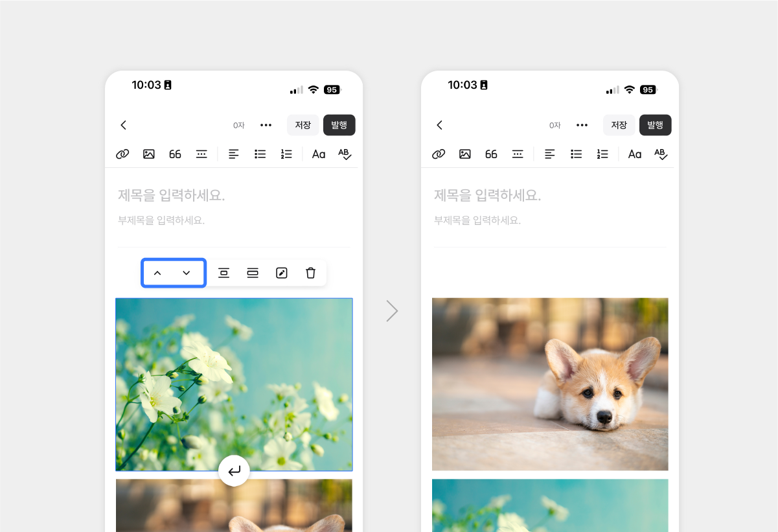This screenshot has width=778, height=532.
Task: Switch image to wide width layout icon
Action: pyautogui.click(x=253, y=273)
